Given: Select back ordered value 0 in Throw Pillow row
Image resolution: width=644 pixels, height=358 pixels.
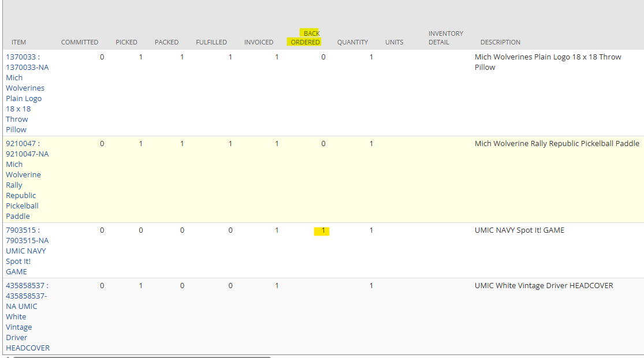Looking at the screenshot, I should pos(323,57).
